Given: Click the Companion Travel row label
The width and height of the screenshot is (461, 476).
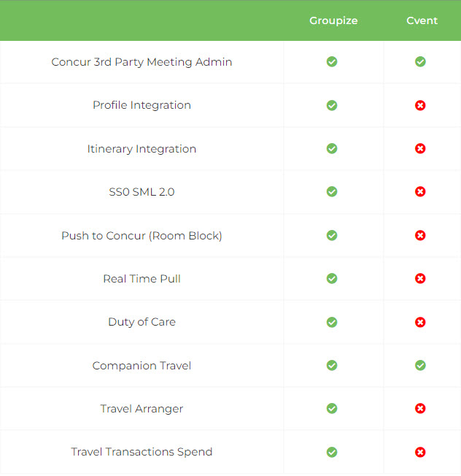Looking at the screenshot, I should (x=142, y=365).
